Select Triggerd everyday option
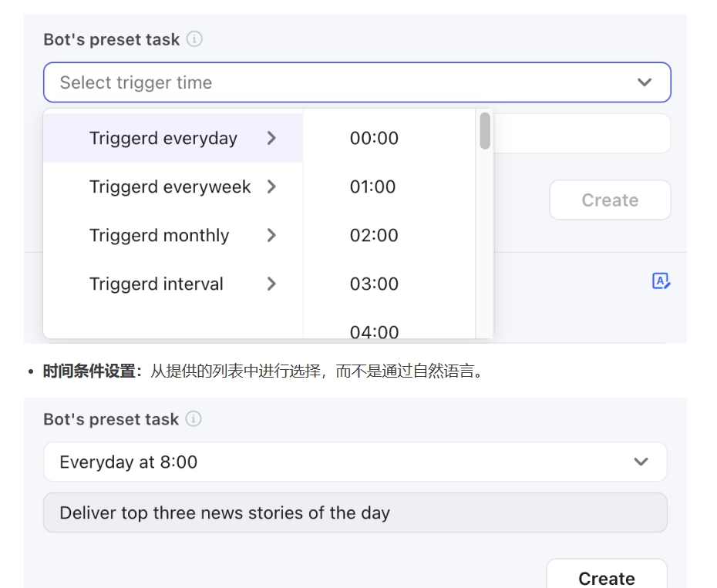The image size is (717, 588). point(163,139)
